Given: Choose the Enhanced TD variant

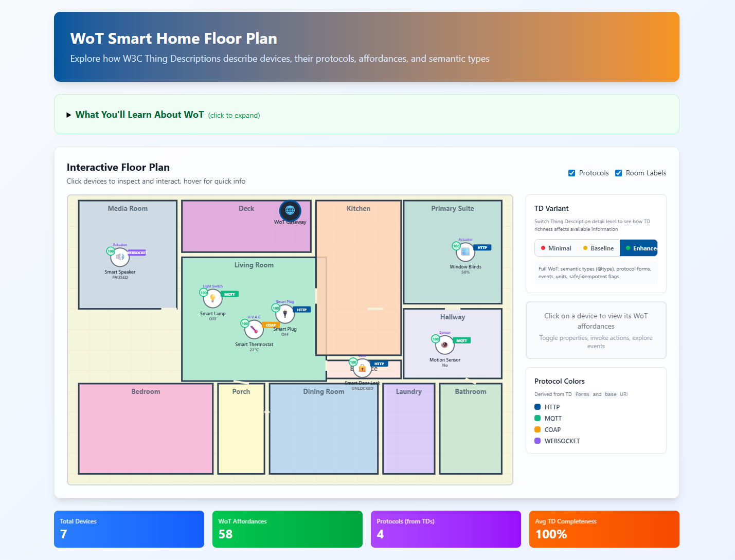Looking at the screenshot, I should (x=639, y=248).
